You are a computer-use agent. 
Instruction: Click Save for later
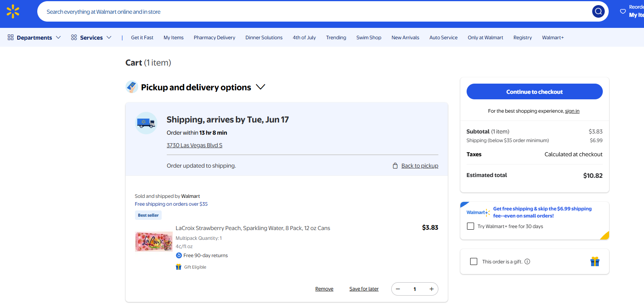click(x=364, y=289)
